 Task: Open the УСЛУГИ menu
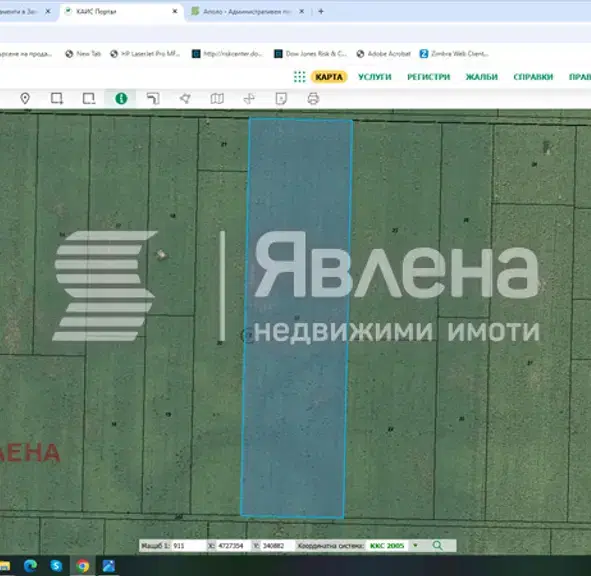[x=375, y=77]
